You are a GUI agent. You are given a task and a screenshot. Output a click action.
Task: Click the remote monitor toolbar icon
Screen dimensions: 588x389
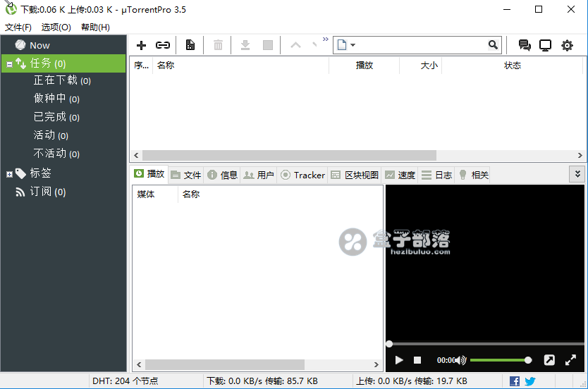click(x=545, y=45)
